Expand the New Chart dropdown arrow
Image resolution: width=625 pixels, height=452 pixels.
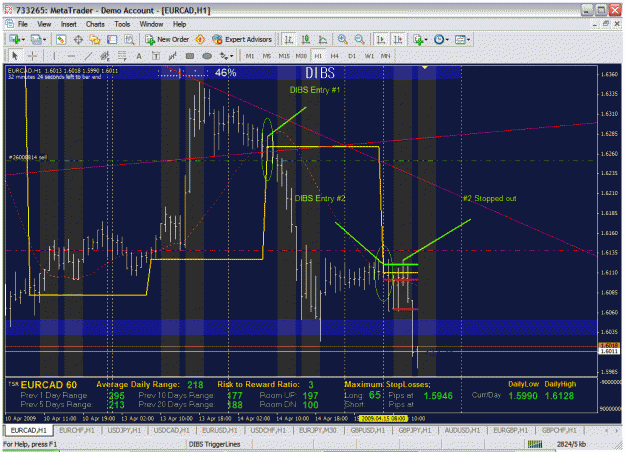(24, 39)
